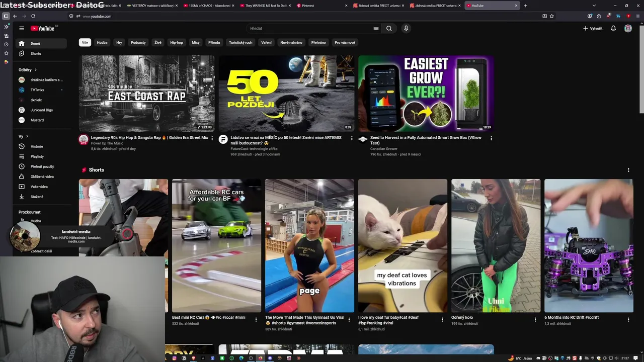Select the Podcasty filter chip

[138, 43]
